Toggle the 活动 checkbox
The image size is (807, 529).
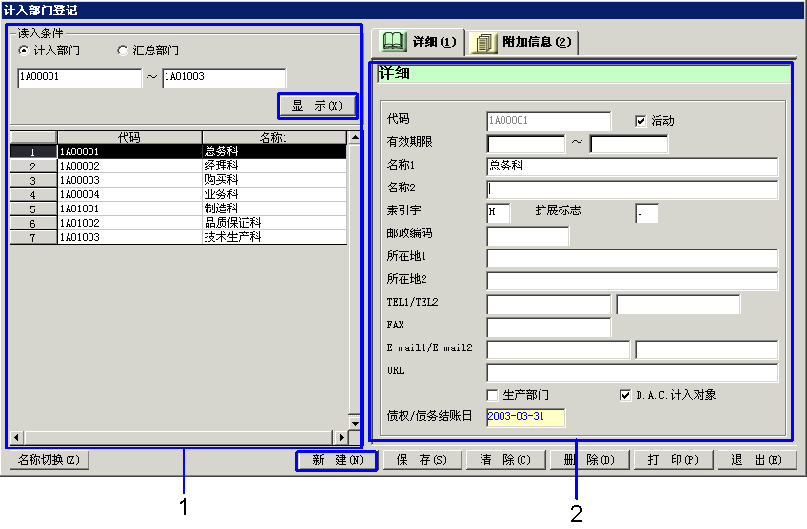(x=641, y=121)
